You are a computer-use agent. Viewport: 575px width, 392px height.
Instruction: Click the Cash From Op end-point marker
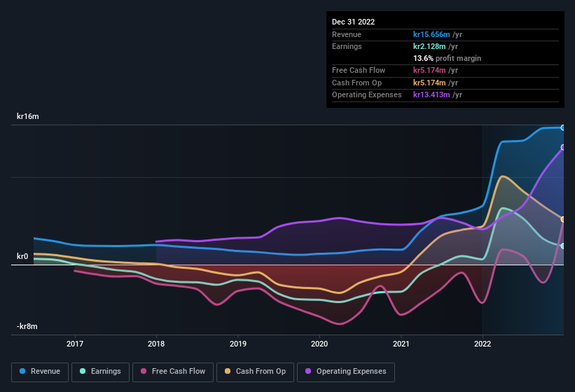[x=563, y=219]
